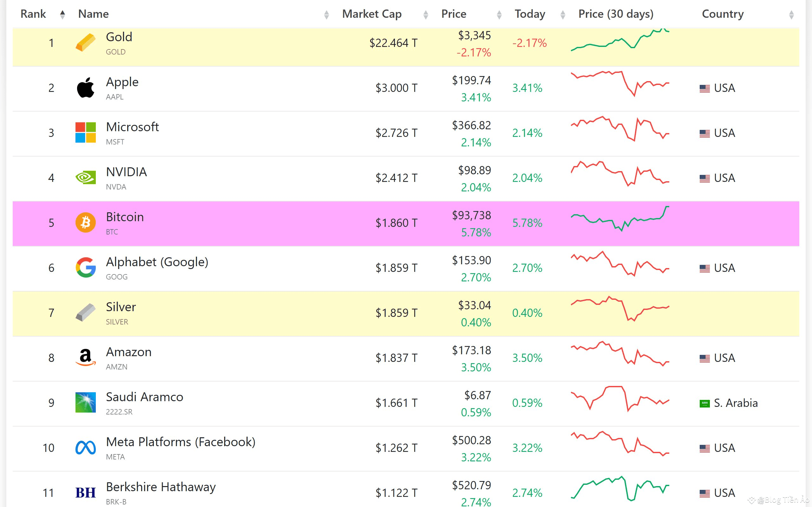Open the Alphabet (Google) name link
Image resolution: width=812 pixels, height=507 pixels.
(157, 262)
